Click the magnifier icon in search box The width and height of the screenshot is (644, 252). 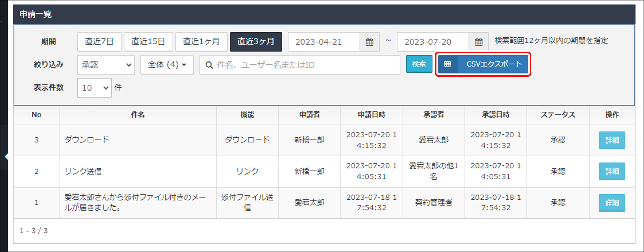pos(209,65)
